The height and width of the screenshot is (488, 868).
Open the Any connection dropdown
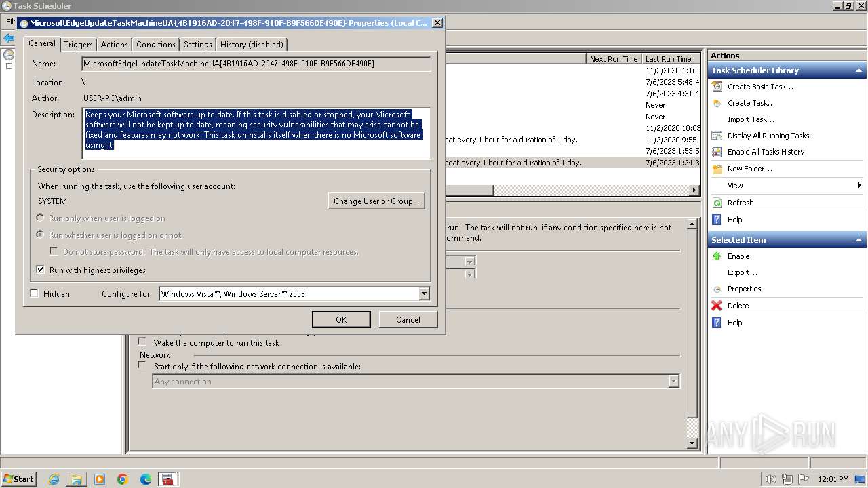(673, 382)
